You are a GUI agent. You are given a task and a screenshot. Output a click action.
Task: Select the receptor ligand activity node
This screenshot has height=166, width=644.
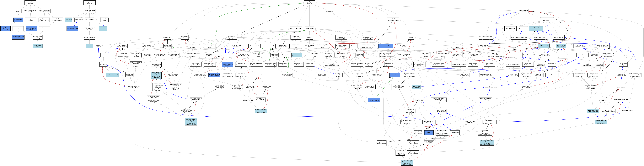tap(38, 37)
